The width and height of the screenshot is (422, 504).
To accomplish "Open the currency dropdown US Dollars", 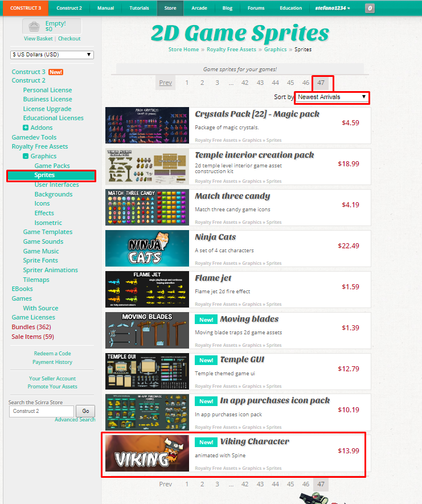I will (x=52, y=55).
